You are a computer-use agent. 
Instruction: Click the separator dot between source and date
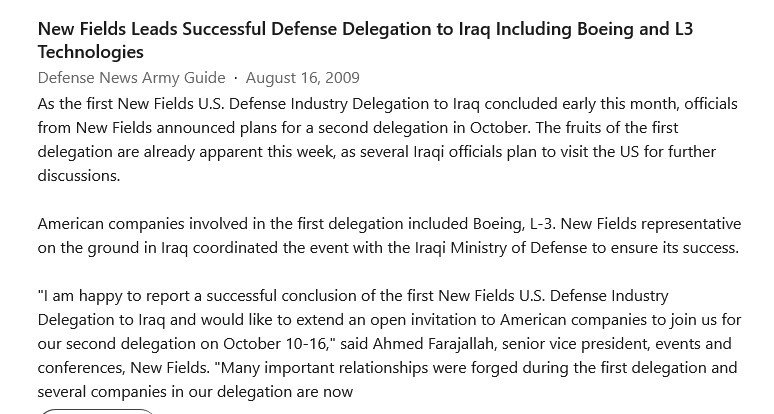tap(235, 78)
